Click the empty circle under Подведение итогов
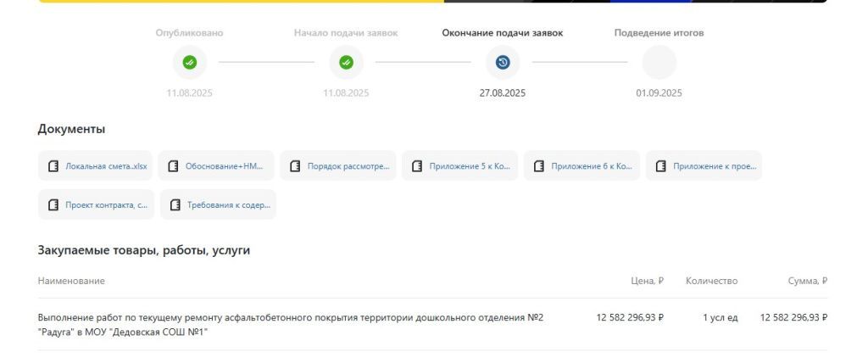868x363 pixels. [659, 62]
